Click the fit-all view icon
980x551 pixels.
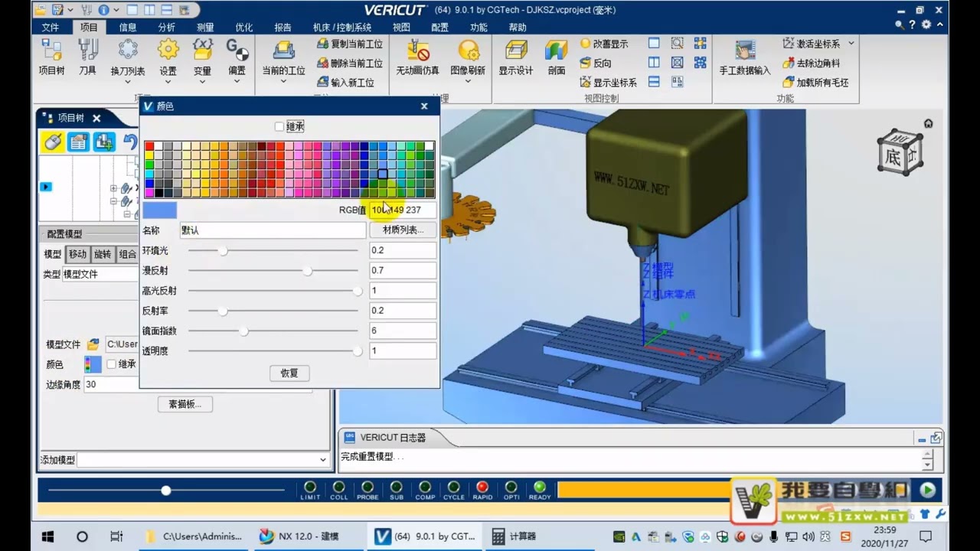pyautogui.click(x=677, y=63)
